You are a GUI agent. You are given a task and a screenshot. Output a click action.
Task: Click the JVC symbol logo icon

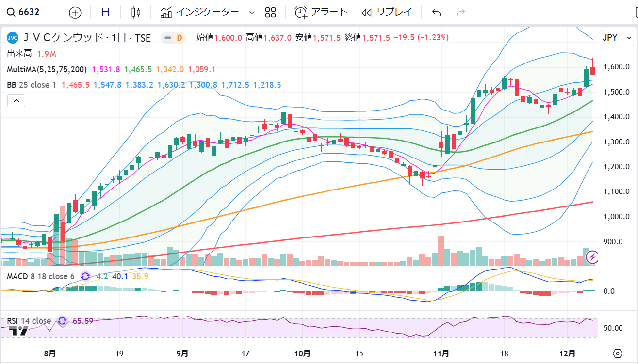(13, 38)
